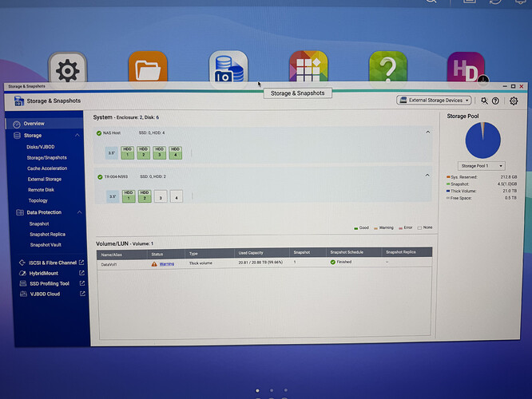The image size is (532, 399).
Task: Open Storage Pool 1 dropdown
Action: tap(481, 166)
